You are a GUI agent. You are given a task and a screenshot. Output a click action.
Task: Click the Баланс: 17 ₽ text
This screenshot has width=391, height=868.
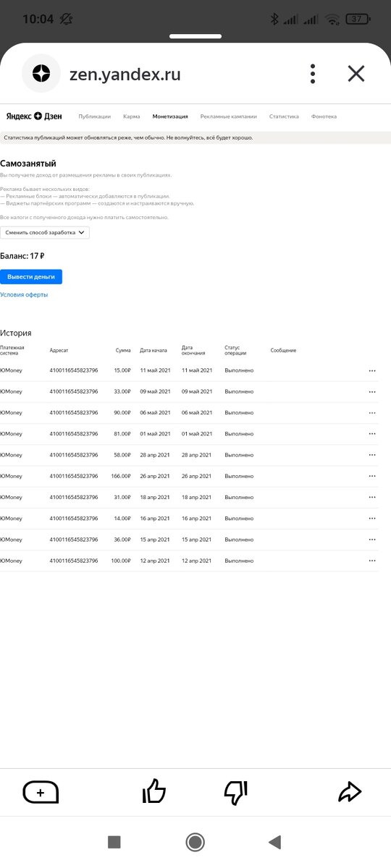tap(22, 256)
